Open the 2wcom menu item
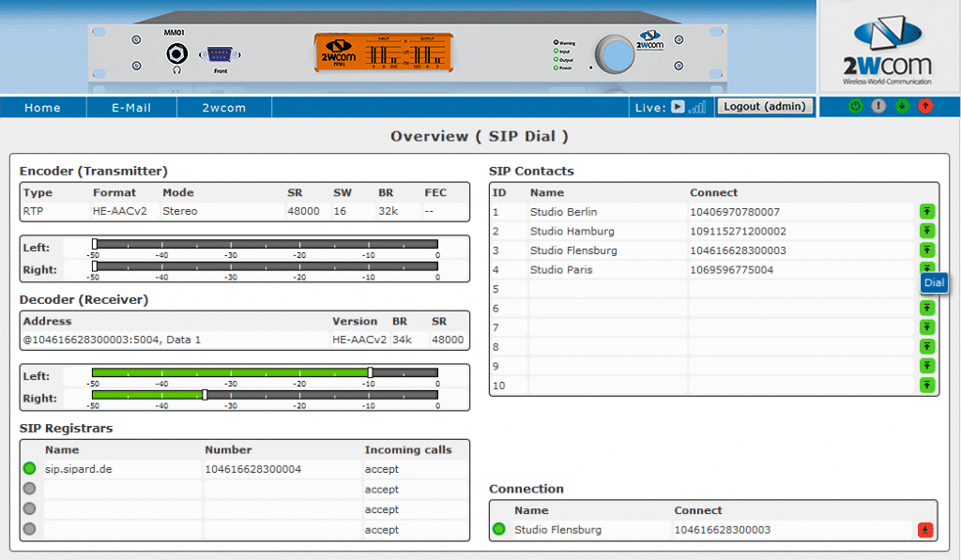 [x=224, y=108]
